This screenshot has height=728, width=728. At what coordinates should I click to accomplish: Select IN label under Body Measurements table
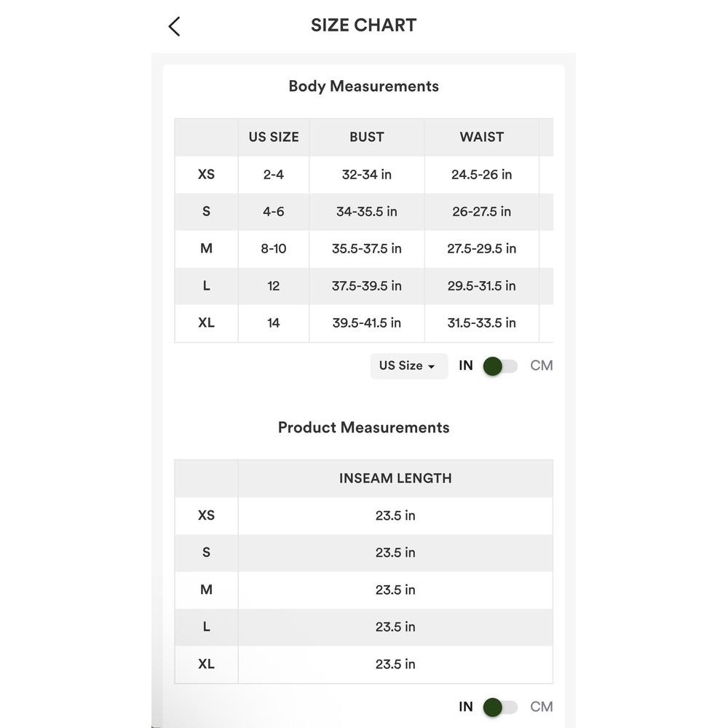point(466,365)
